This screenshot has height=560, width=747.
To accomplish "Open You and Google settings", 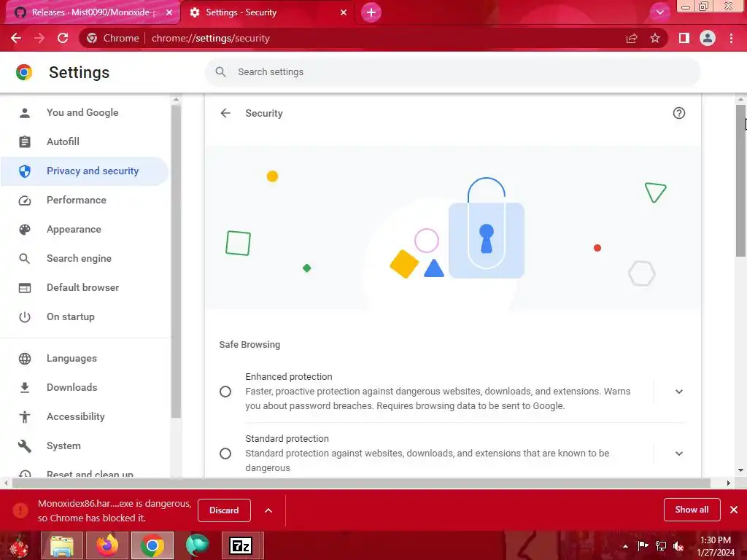I will pyautogui.click(x=82, y=112).
